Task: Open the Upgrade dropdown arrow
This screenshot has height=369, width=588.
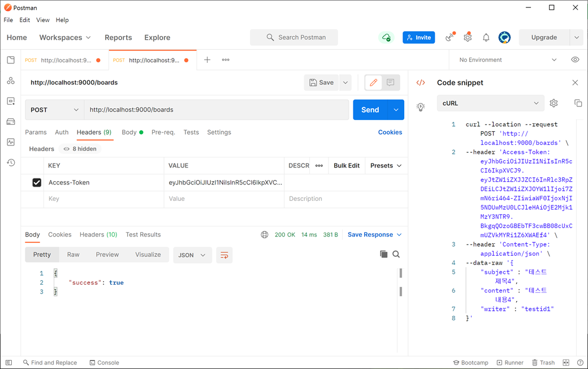Action: 577,37
